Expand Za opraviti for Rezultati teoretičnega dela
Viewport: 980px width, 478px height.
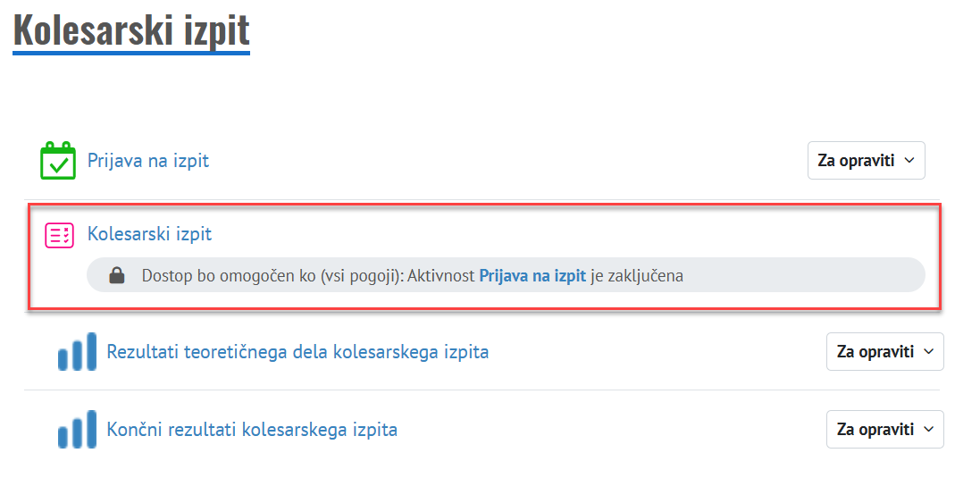point(884,352)
